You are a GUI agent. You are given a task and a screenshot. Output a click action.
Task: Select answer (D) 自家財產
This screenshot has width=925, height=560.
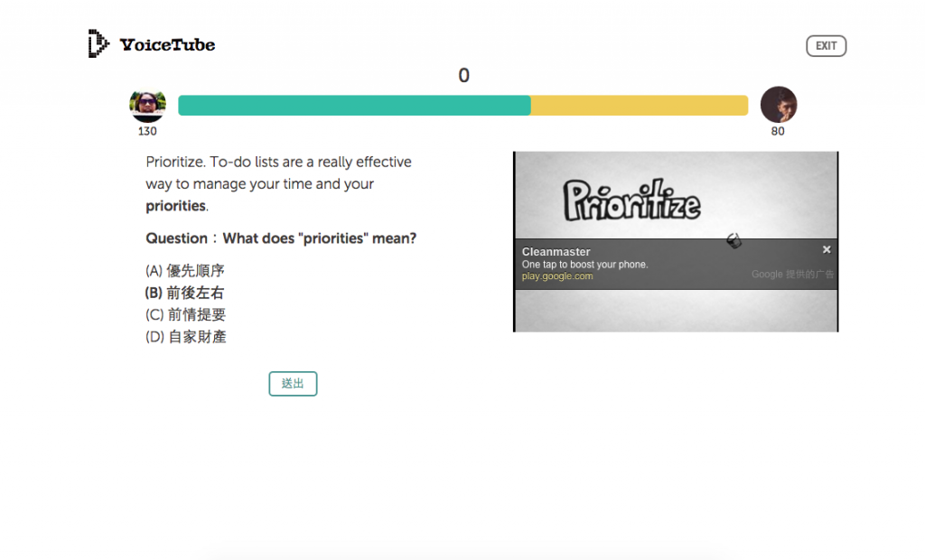coord(185,336)
